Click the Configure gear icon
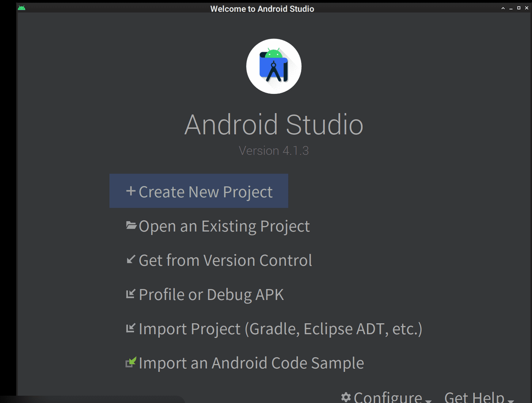532x403 pixels. [346, 397]
